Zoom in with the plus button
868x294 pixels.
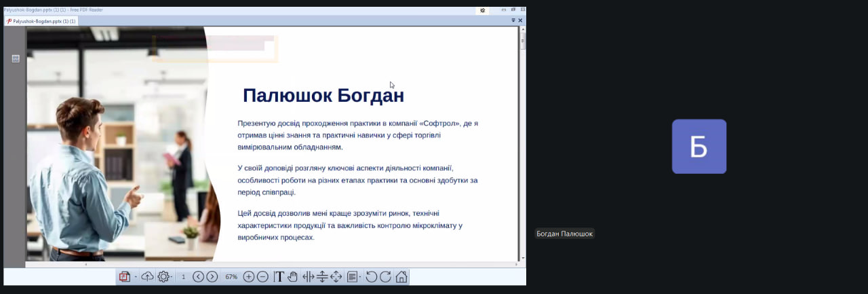249,276
